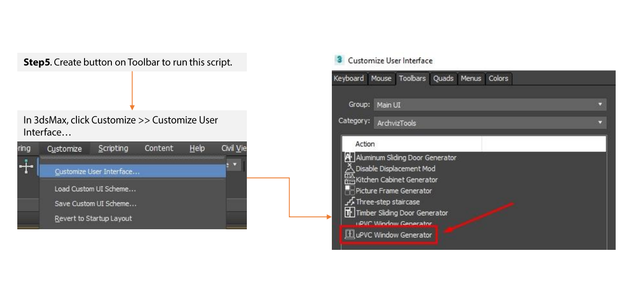644x293 pixels.
Task: Select the Three-step staircase icon
Action: click(x=349, y=202)
